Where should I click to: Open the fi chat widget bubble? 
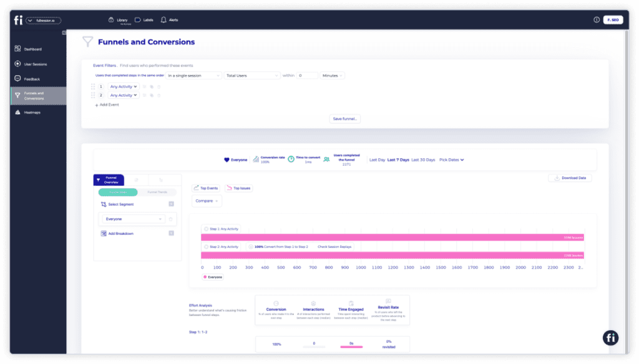(x=610, y=337)
